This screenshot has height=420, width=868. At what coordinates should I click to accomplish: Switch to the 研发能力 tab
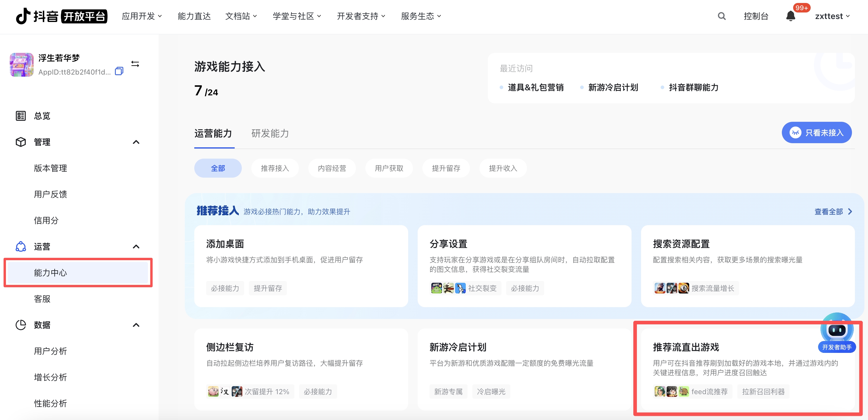pyautogui.click(x=270, y=133)
